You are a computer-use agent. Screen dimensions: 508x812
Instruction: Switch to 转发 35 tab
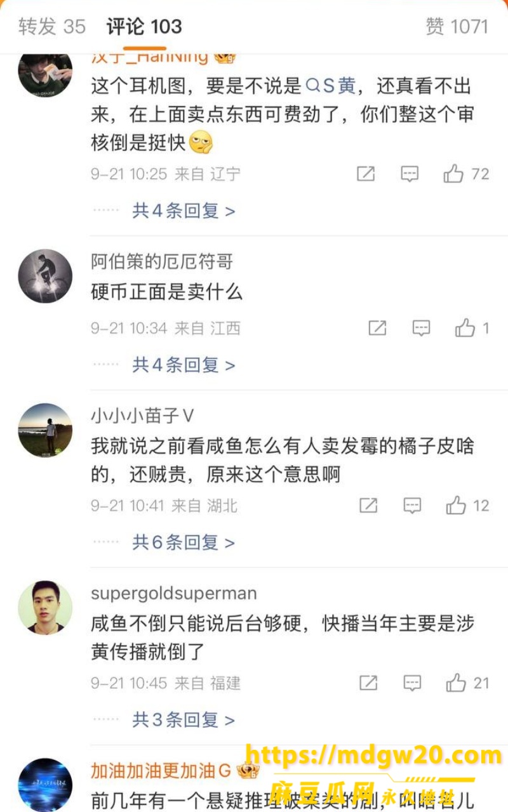pyautogui.click(x=51, y=27)
